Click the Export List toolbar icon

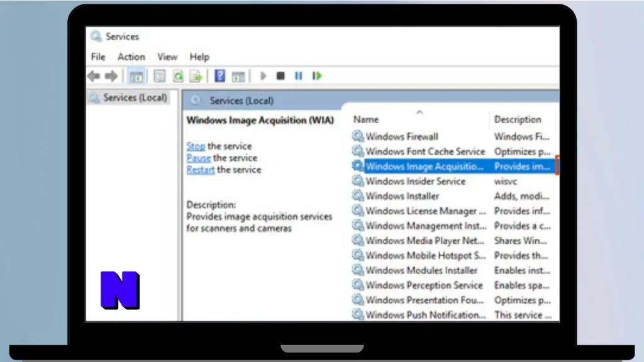pos(196,76)
